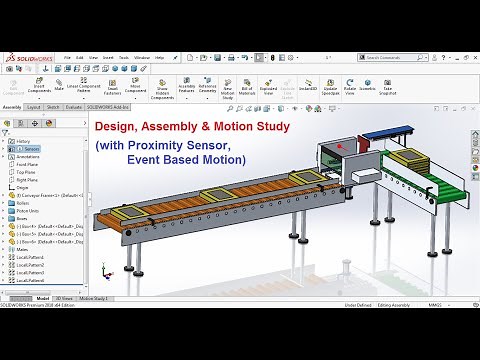Select the Front Plane item
The image size is (480, 360).
pyautogui.click(x=23, y=164)
